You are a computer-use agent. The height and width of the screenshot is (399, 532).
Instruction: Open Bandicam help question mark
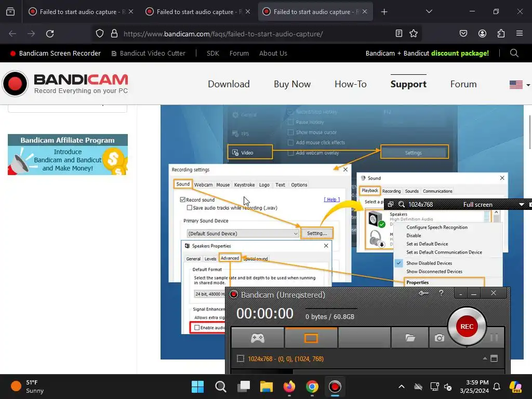pyautogui.click(x=441, y=293)
